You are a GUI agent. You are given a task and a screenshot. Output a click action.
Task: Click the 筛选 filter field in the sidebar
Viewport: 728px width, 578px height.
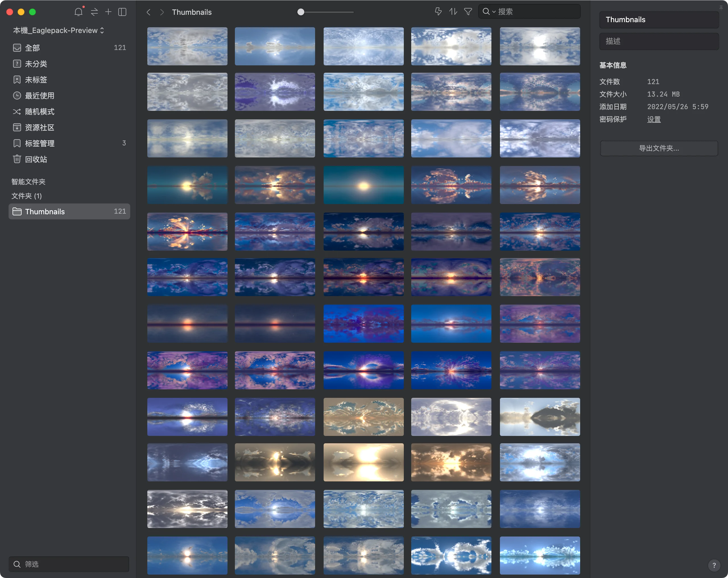click(69, 564)
